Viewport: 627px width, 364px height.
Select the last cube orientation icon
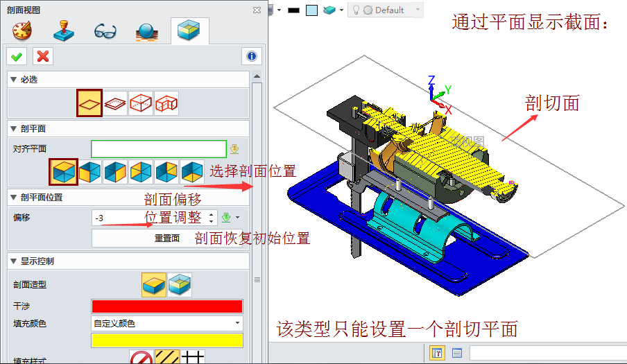[x=191, y=171]
